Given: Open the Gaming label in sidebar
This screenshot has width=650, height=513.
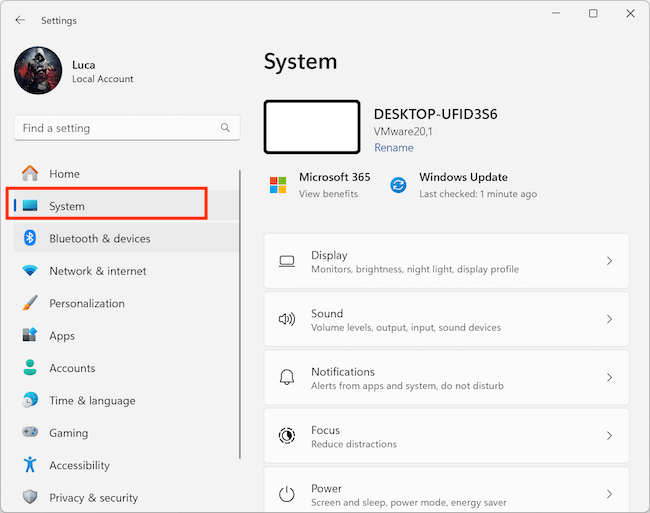Looking at the screenshot, I should pyautogui.click(x=69, y=433).
